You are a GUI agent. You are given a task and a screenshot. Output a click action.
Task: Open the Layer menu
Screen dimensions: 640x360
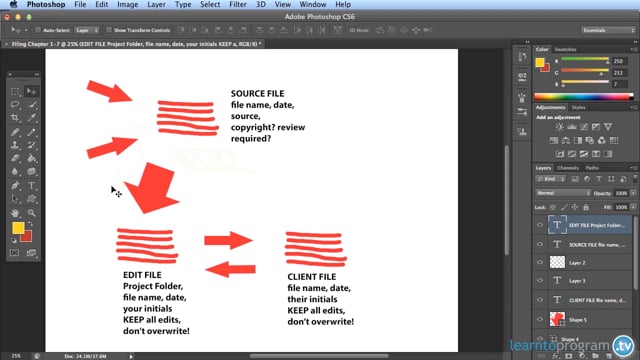coord(156,4)
